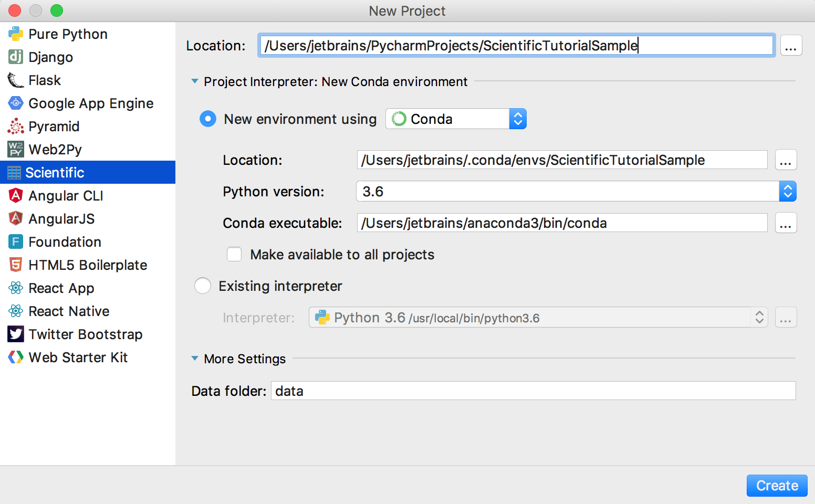This screenshot has width=815, height=504.
Task: Click the Create button
Action: (777, 486)
